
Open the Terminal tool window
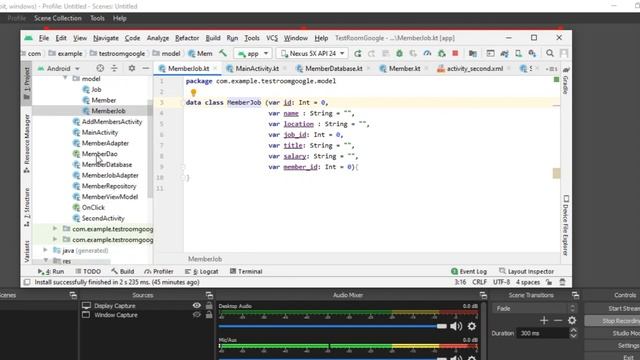pyautogui.click(x=246, y=271)
